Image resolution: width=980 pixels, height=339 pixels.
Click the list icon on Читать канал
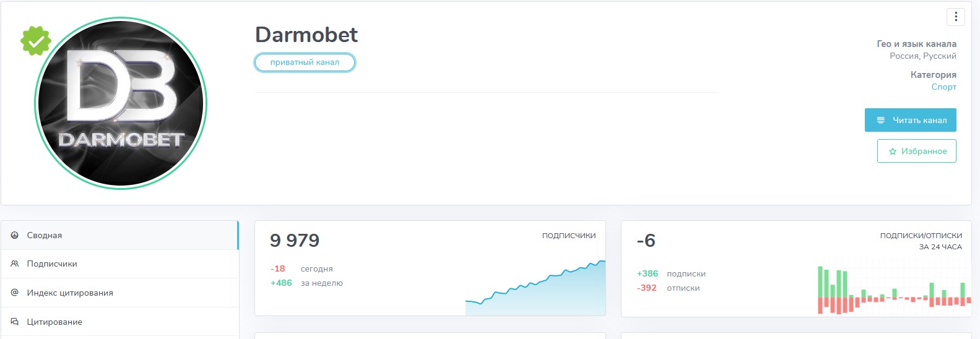coord(880,120)
